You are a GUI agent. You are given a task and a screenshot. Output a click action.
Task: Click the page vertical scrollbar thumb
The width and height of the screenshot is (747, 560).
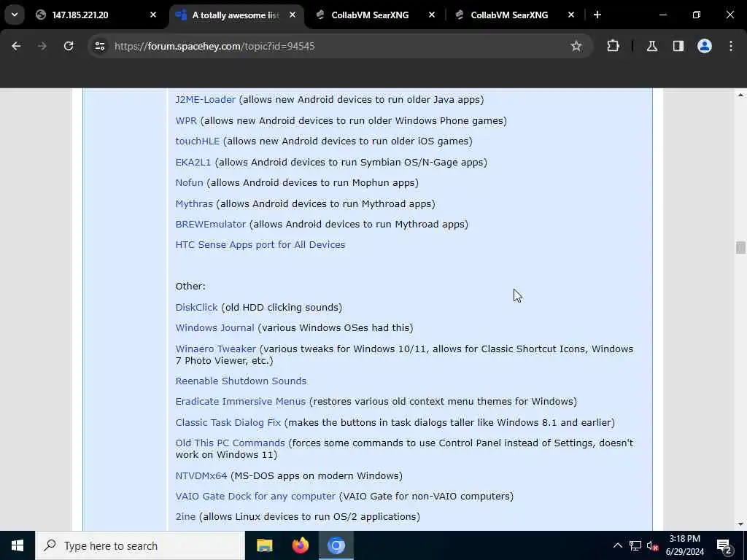(x=740, y=248)
